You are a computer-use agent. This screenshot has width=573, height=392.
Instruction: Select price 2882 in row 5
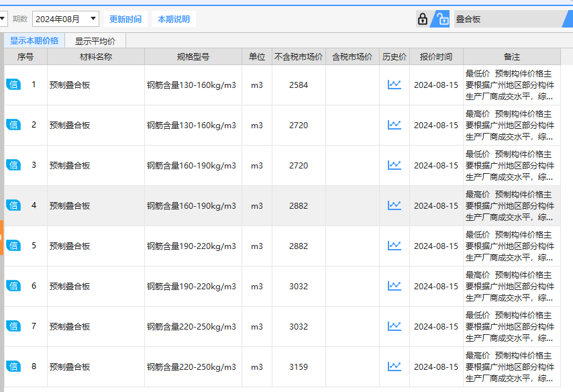point(299,246)
